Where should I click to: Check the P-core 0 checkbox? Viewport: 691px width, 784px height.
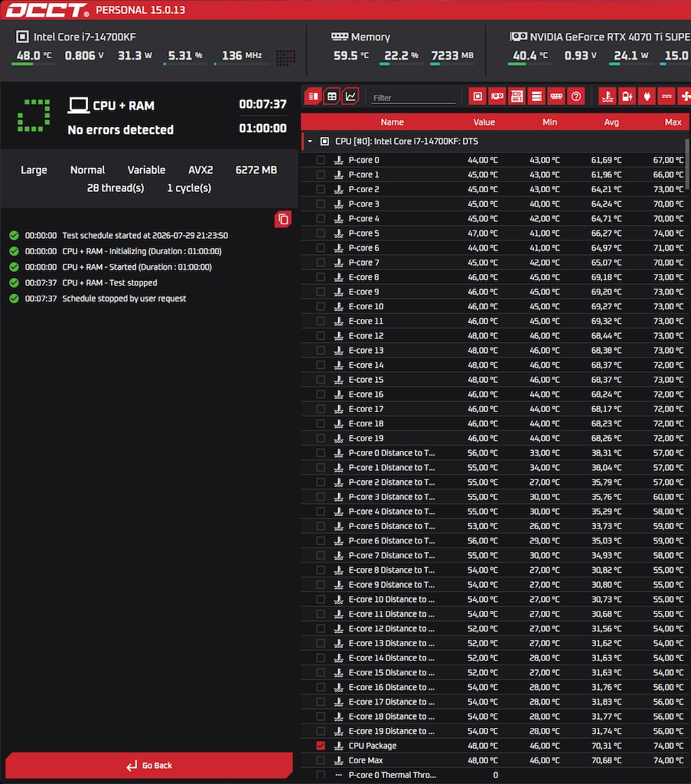pos(321,160)
